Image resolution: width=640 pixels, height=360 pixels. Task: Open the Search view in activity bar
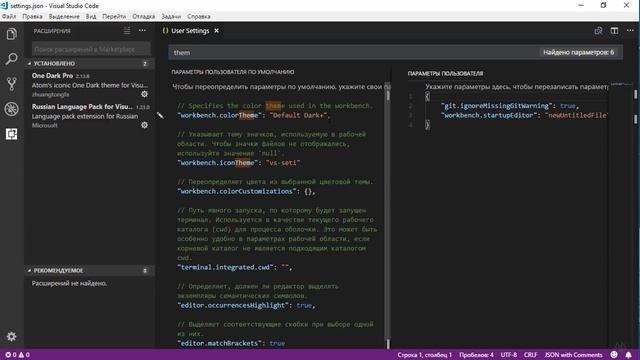pyautogui.click(x=11, y=59)
